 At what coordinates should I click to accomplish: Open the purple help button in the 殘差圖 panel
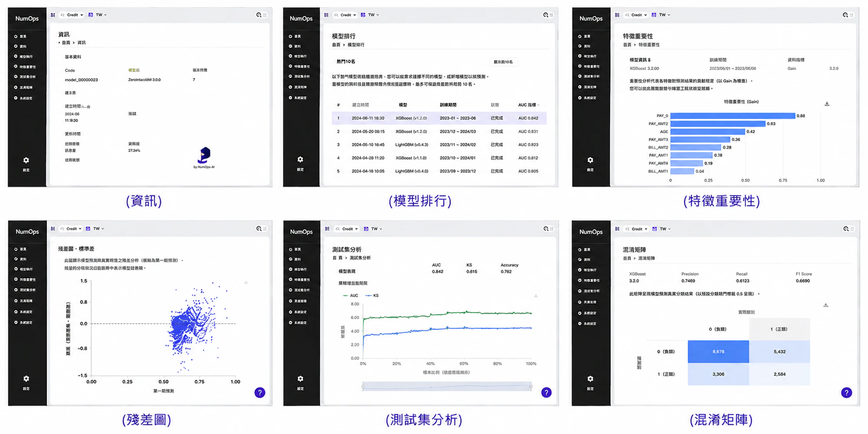pos(260,392)
